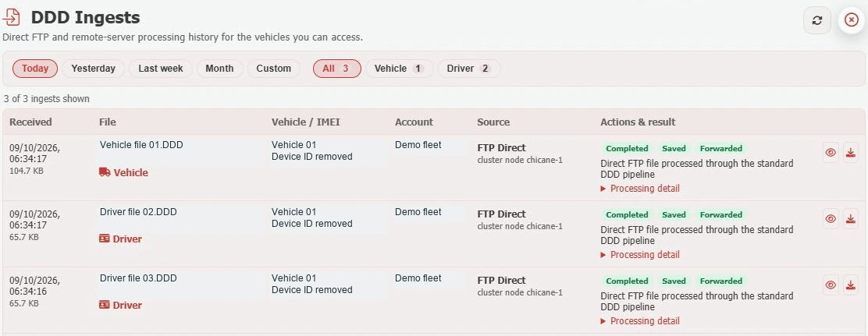View details of Driver file 03.DDD

(831, 285)
